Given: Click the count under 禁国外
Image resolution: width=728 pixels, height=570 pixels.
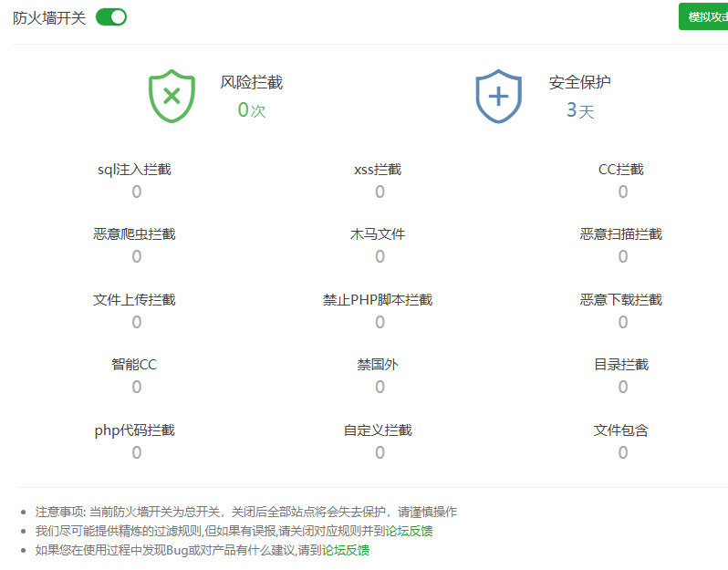Looking at the screenshot, I should 380,387.
